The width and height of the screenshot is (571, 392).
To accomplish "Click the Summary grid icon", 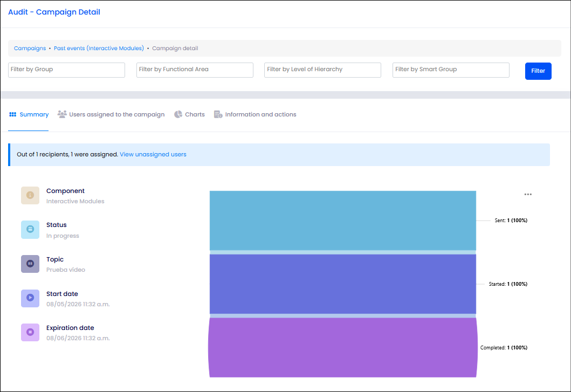I will tap(13, 114).
